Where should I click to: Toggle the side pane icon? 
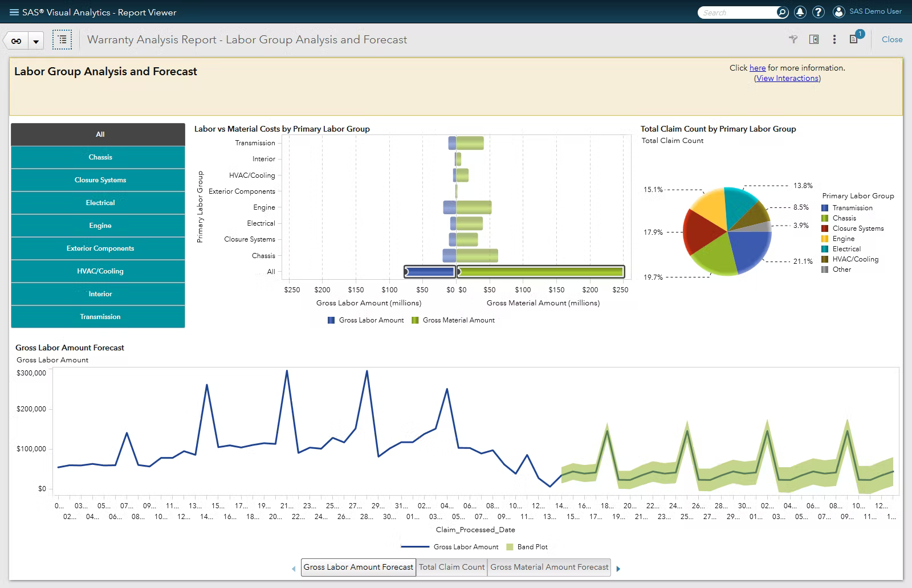814,39
